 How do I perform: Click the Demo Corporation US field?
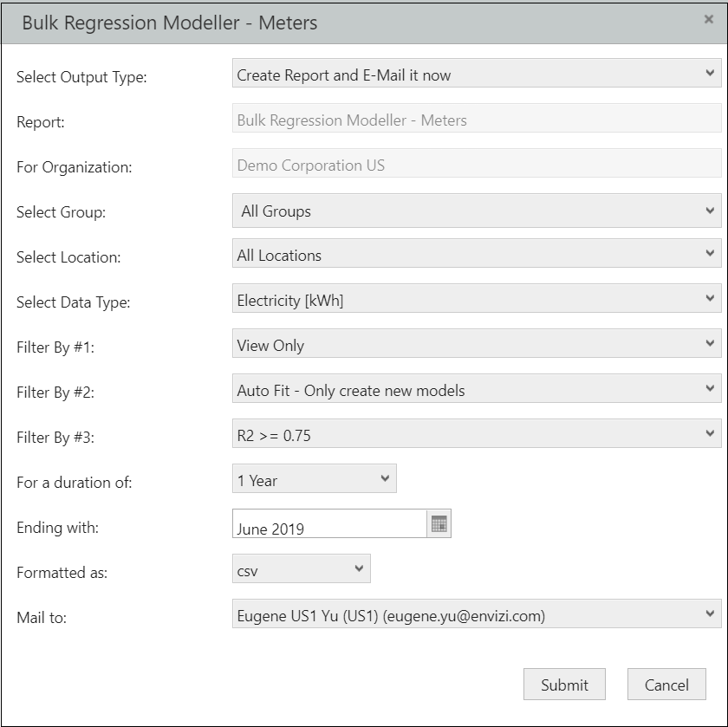(x=477, y=163)
